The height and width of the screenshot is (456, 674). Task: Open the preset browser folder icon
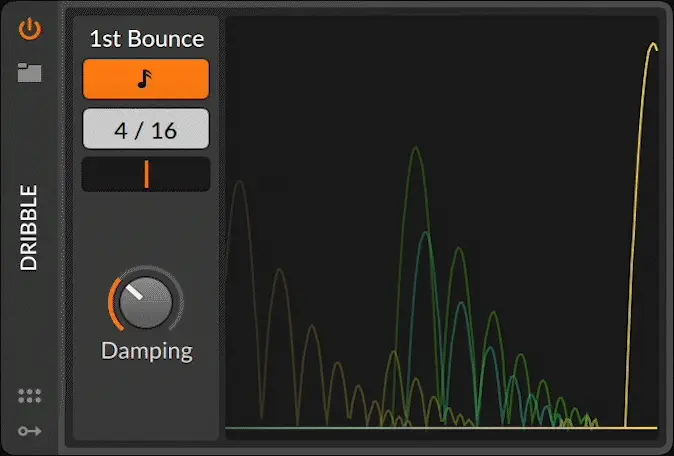click(x=30, y=72)
